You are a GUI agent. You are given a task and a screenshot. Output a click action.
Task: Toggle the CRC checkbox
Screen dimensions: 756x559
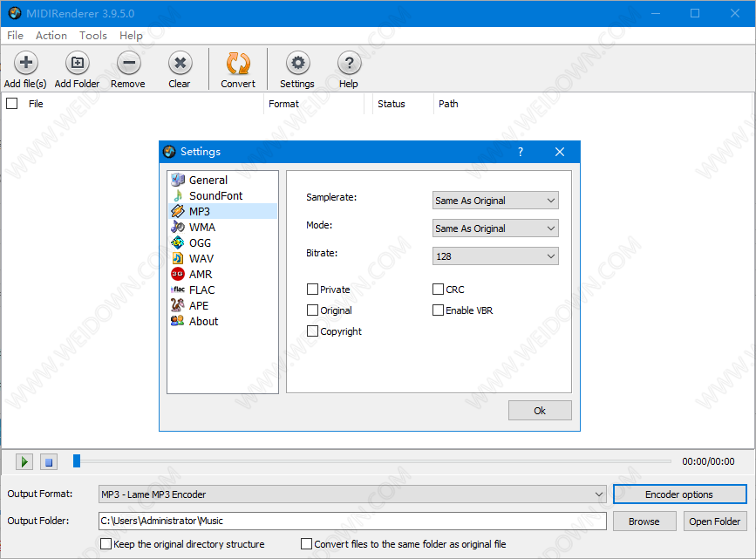(x=438, y=290)
